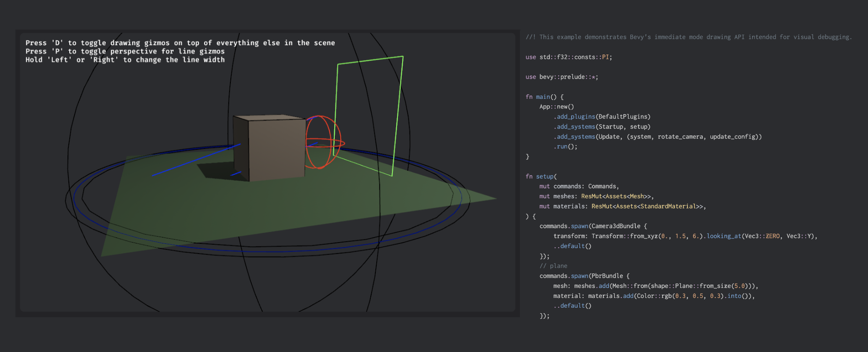Click the 'Press P to toggle perspective' instruction
The height and width of the screenshot is (352, 868).
(125, 51)
